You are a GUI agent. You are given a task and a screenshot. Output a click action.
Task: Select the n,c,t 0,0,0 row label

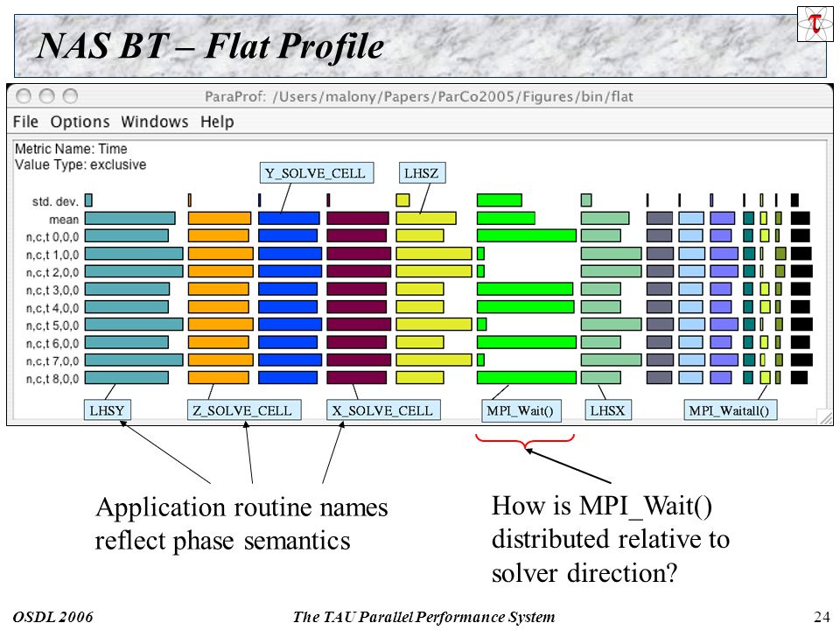point(52,237)
